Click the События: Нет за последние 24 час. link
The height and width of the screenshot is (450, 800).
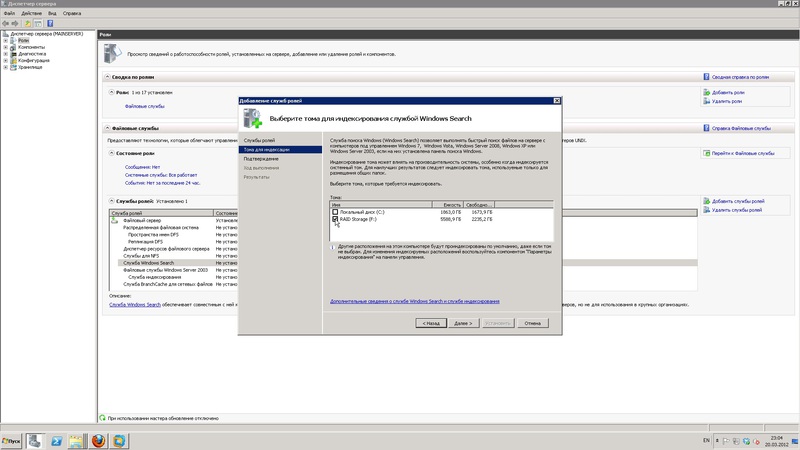162,183
